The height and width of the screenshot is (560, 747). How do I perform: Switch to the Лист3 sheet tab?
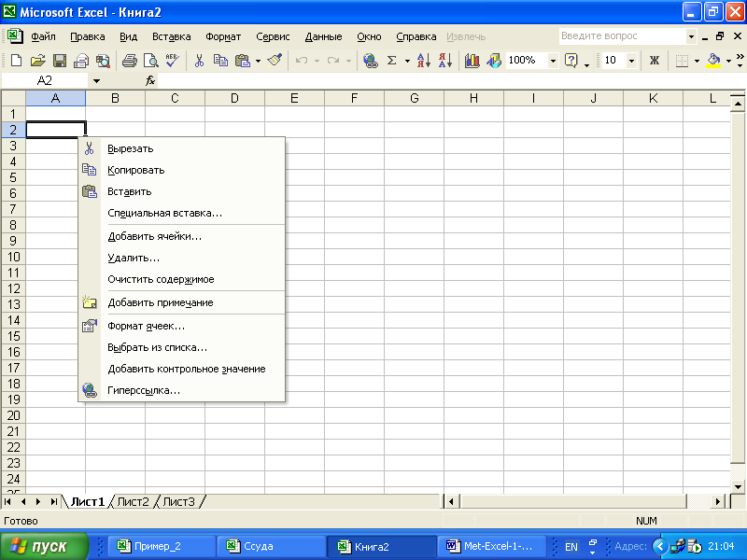[x=178, y=501]
